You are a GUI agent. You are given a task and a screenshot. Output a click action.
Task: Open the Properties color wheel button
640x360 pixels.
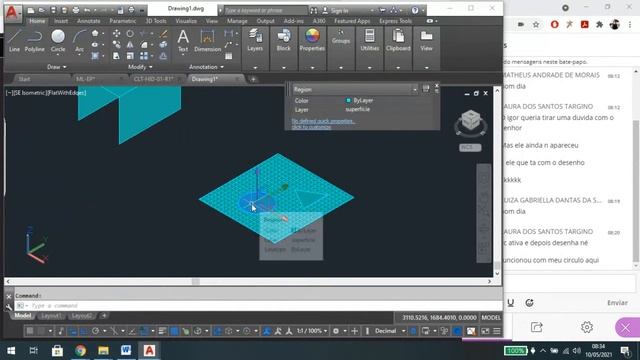click(312, 40)
